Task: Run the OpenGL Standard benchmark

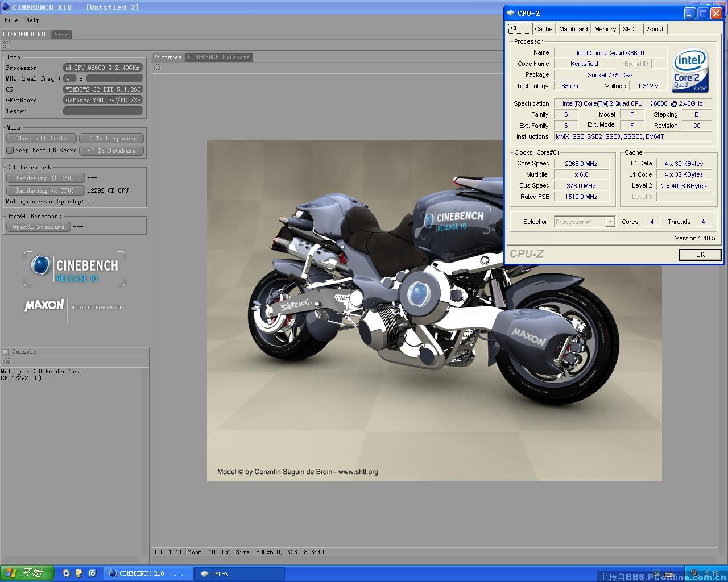Action: tap(38, 227)
